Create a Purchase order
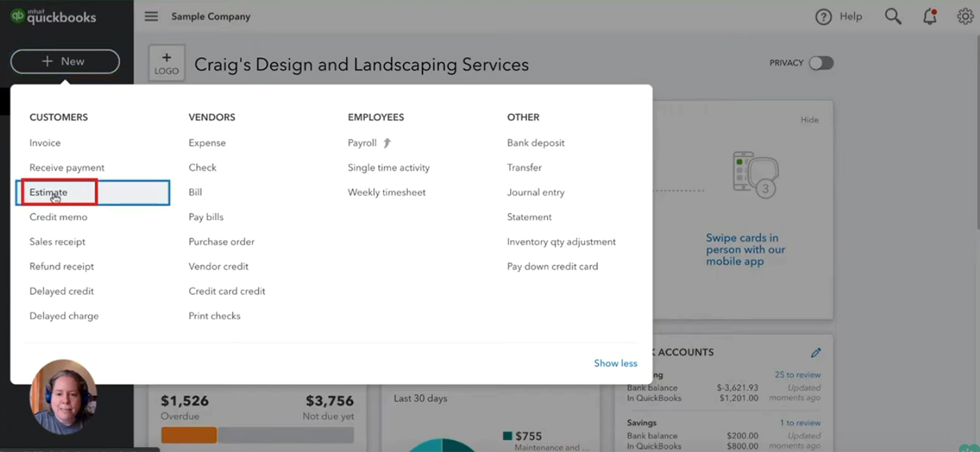Screen dimensions: 980x452 (222, 242)
